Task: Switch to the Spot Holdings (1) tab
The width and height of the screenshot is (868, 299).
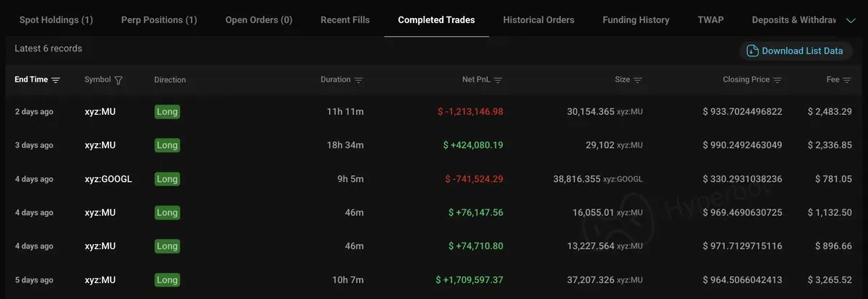Action: [x=56, y=19]
